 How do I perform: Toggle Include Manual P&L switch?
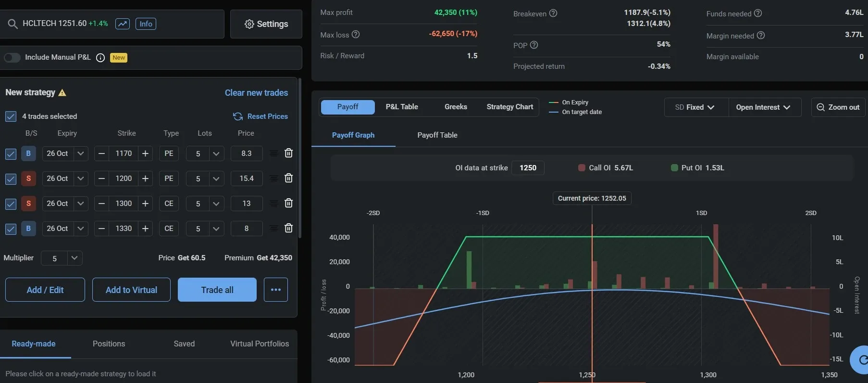[x=12, y=58]
